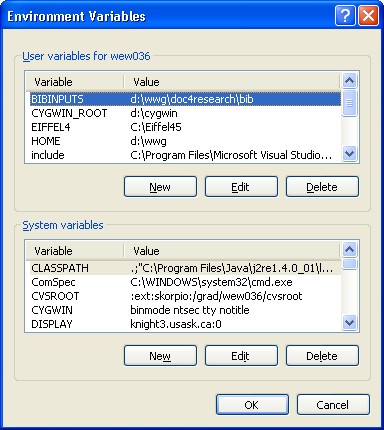Click the system list down scroll arrow
The height and width of the screenshot is (430, 384).
350,323
